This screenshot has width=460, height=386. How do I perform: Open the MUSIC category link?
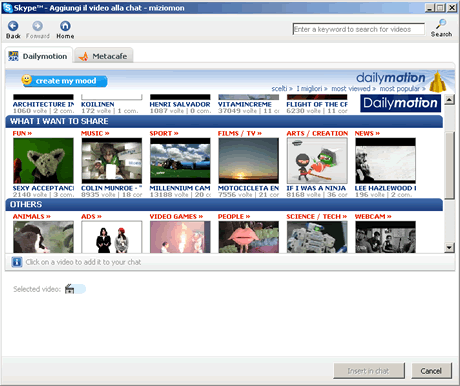pos(95,133)
